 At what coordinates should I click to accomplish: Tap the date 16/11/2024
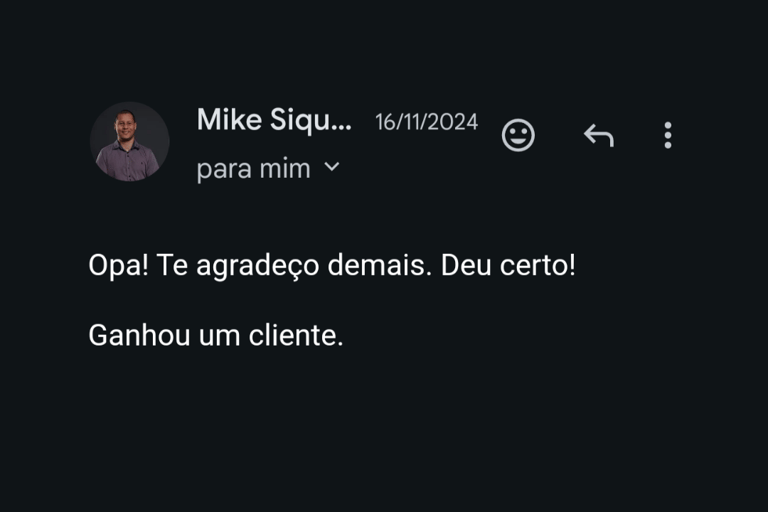coord(426,122)
